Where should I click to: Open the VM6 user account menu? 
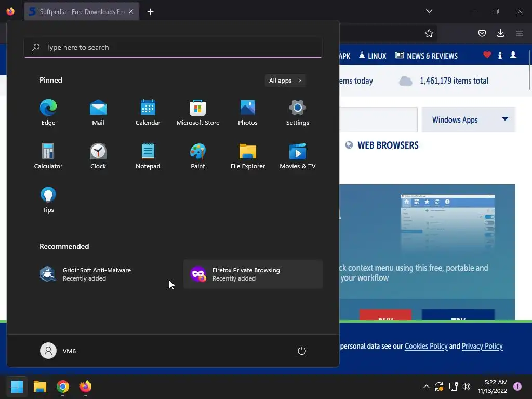click(x=58, y=351)
